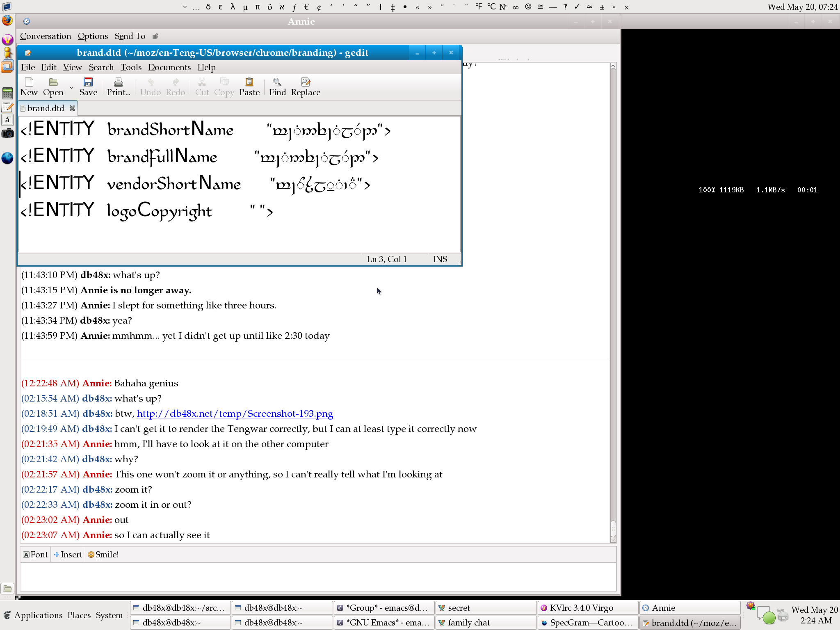The height and width of the screenshot is (630, 840).
Task: Click the green status tray icon
Action: click(x=769, y=617)
